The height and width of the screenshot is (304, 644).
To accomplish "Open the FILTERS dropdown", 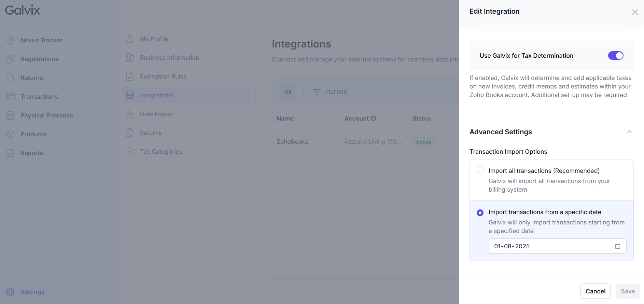I will click(x=330, y=92).
